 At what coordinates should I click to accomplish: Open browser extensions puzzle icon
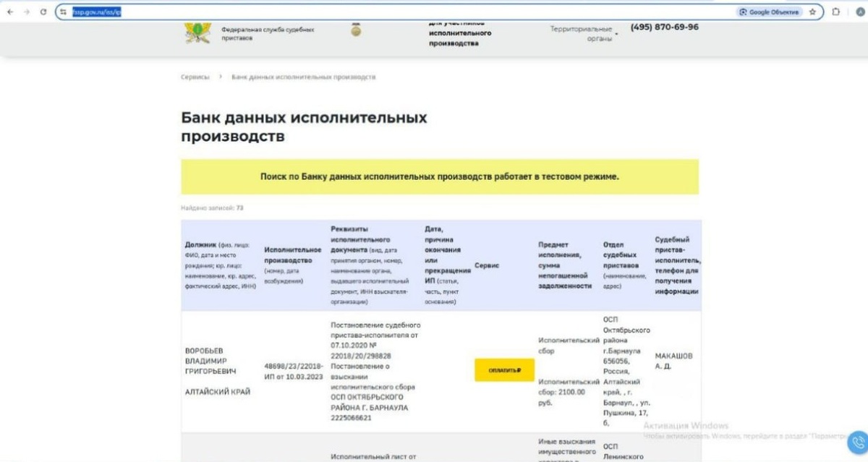click(836, 12)
